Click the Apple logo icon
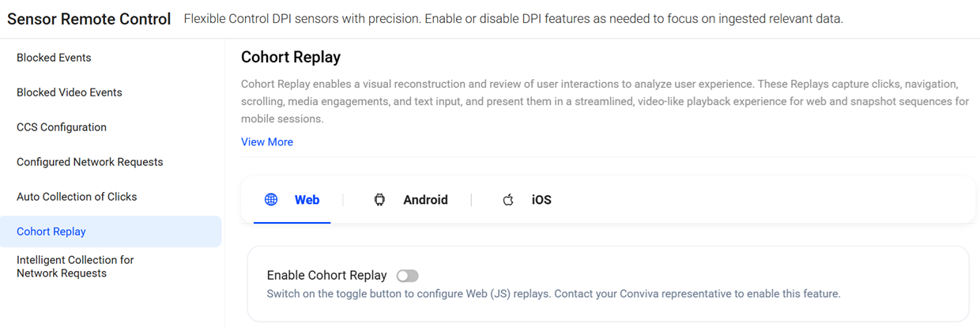The image size is (980, 328). pyautogui.click(x=508, y=200)
